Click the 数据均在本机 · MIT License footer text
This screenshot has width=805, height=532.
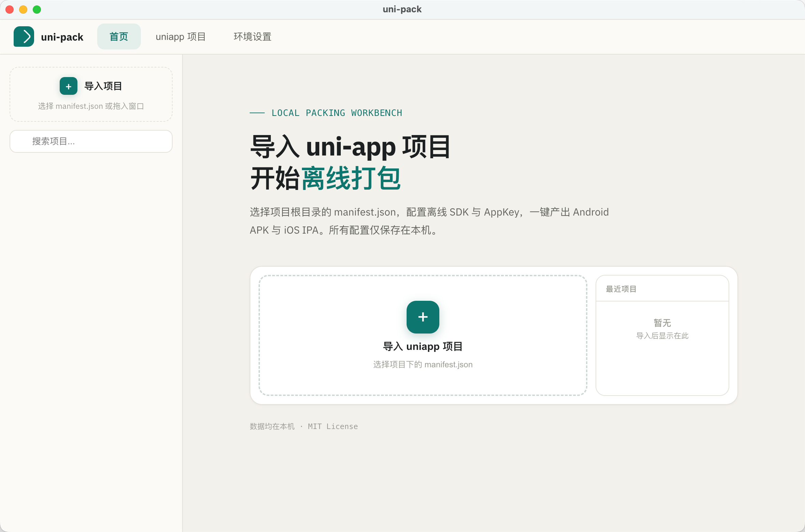pos(304,426)
